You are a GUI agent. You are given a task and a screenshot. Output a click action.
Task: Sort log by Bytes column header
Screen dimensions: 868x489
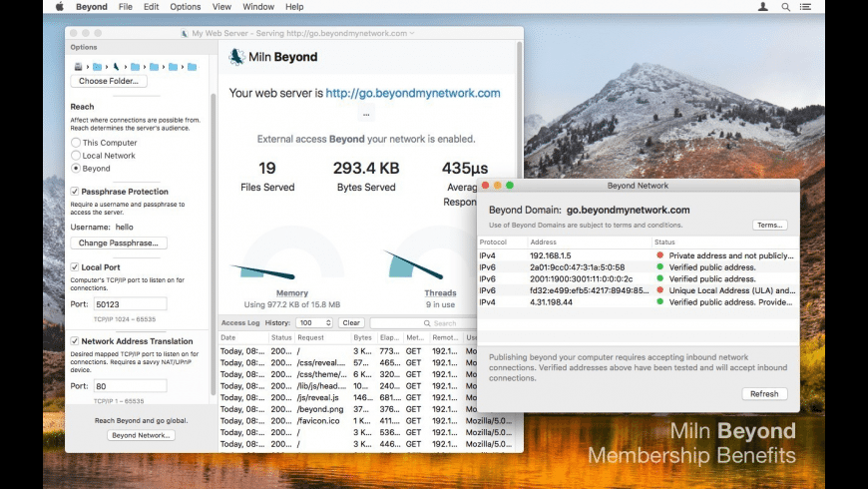[x=363, y=337]
